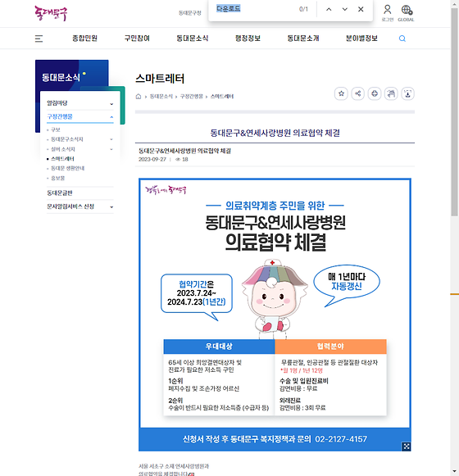Expand the 실버 소식지 submenu chevron
The height and width of the screenshot is (476, 459).
[x=111, y=149]
